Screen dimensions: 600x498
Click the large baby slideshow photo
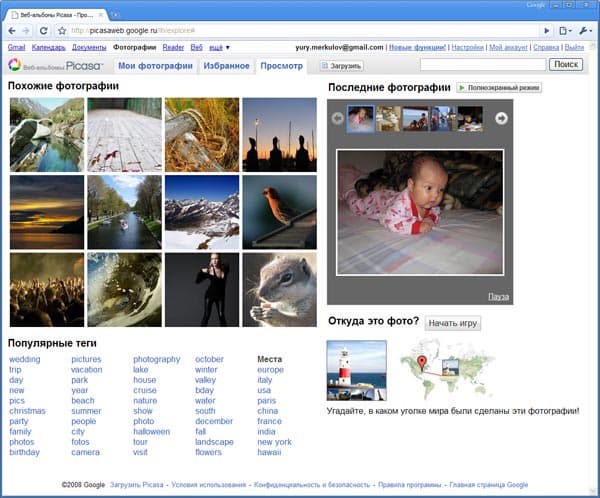pyautogui.click(x=420, y=212)
